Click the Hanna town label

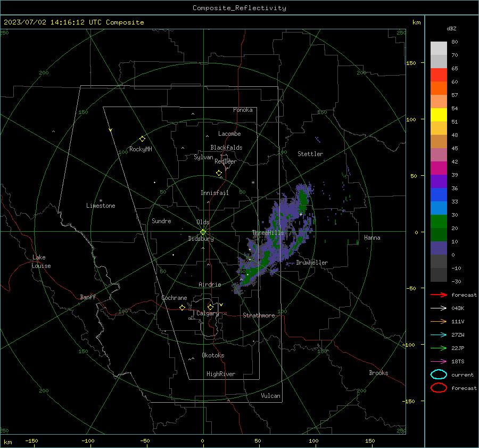[372, 238]
